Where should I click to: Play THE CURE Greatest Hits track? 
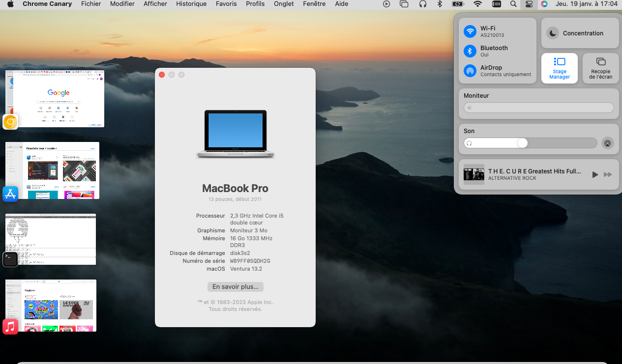click(x=595, y=174)
